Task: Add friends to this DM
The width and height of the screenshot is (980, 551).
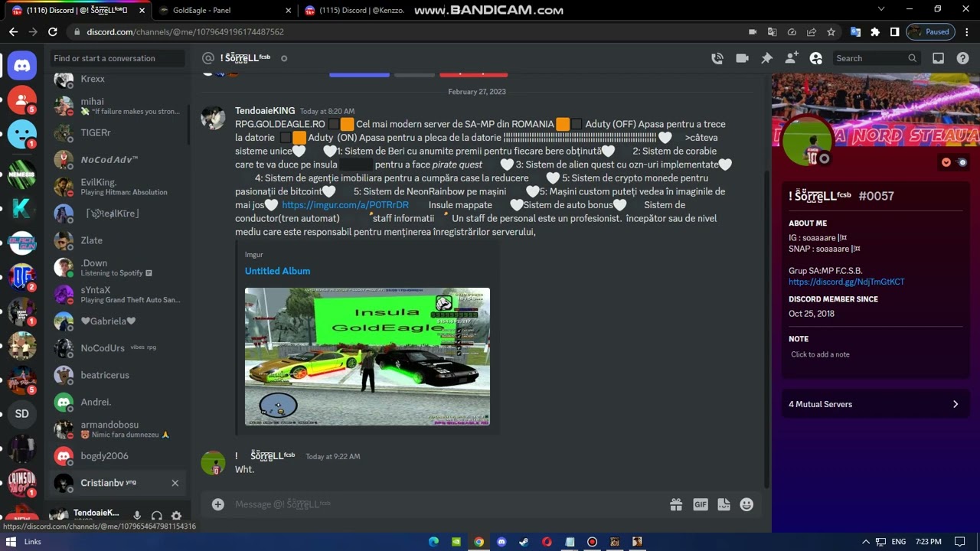Action: [791, 58]
